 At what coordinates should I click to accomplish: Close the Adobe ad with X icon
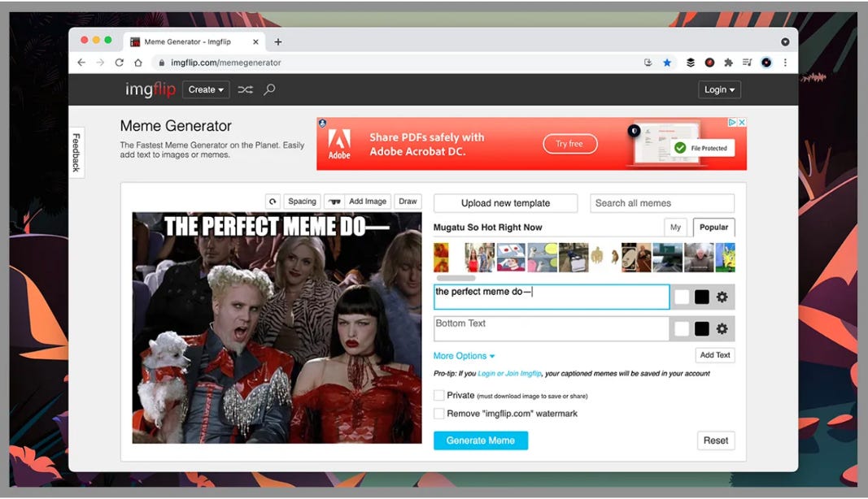coord(742,122)
